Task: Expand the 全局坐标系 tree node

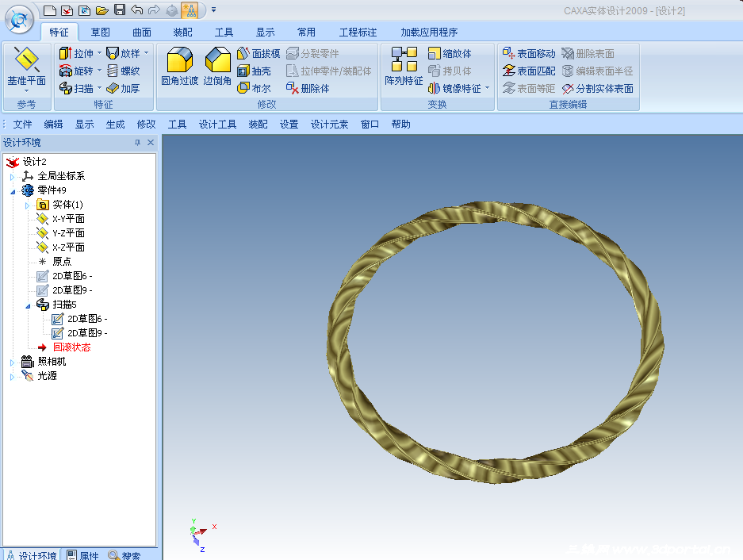Action: coord(12,177)
